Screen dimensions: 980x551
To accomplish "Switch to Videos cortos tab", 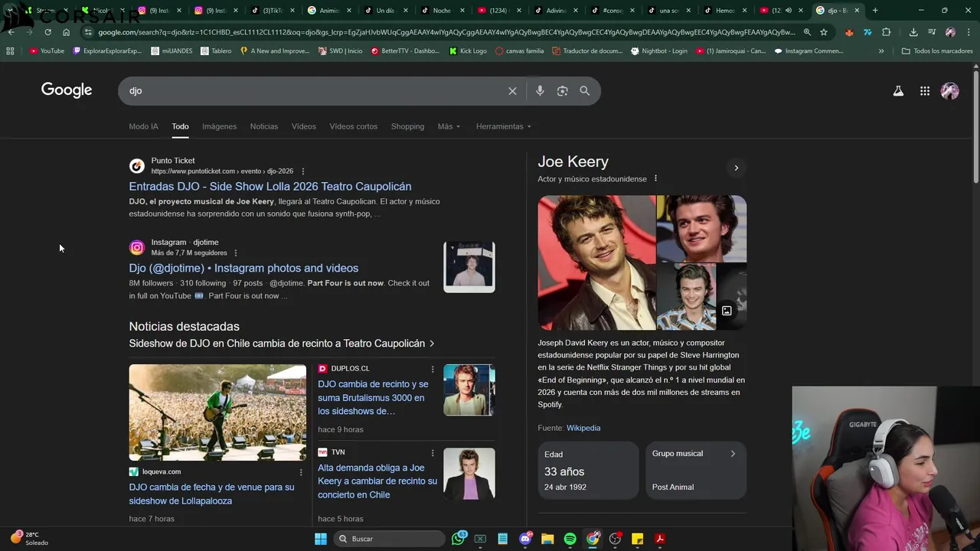I will (x=354, y=126).
